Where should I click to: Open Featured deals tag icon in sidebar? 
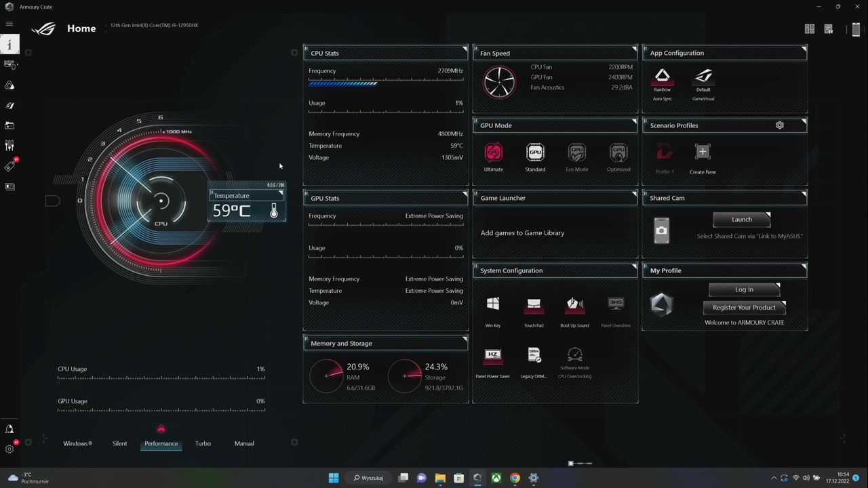(x=9, y=166)
